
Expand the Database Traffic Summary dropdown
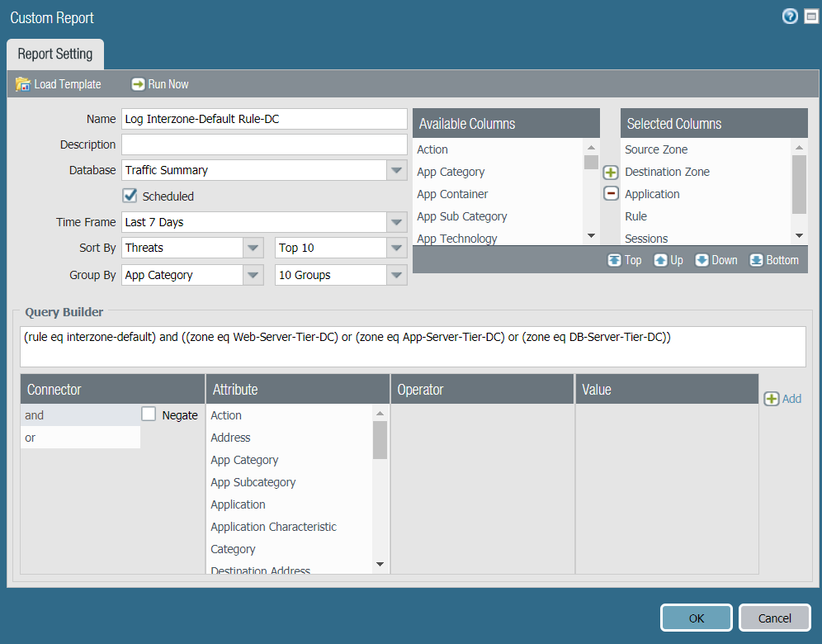point(397,170)
